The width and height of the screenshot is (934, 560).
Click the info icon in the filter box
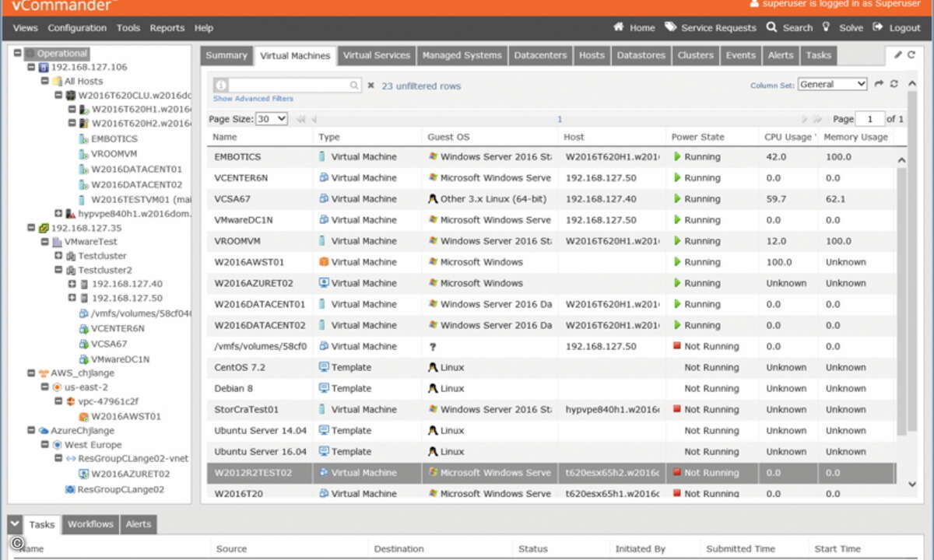pos(221,86)
